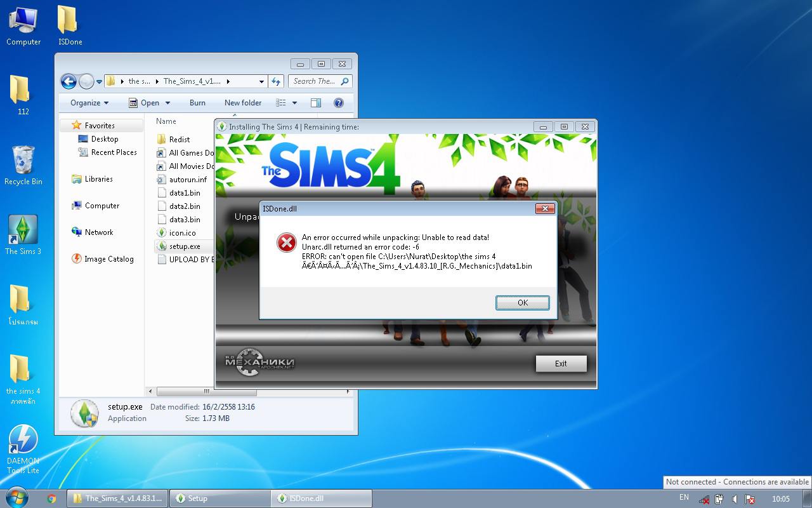Click Open in Explorer toolbar
Image resolution: width=812 pixels, height=508 pixels.
click(145, 103)
